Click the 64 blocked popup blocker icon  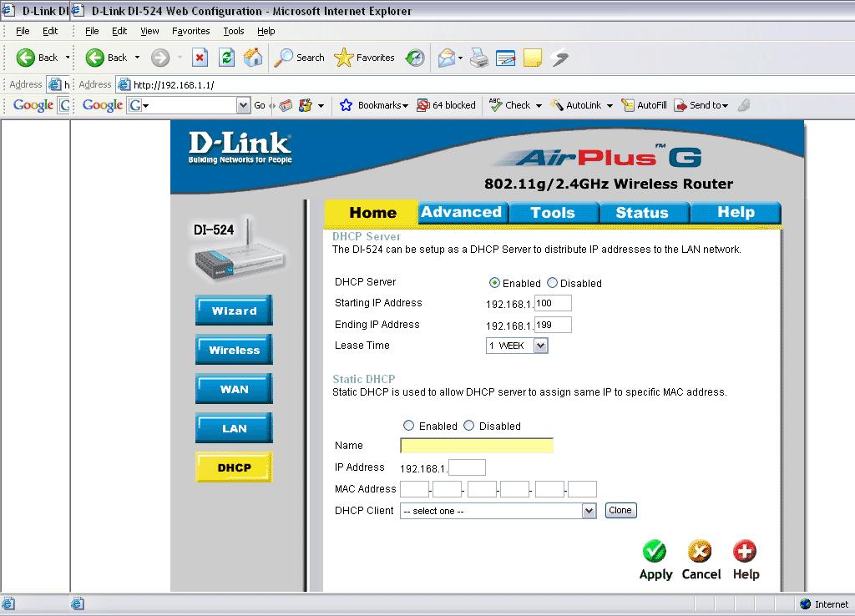point(422,105)
